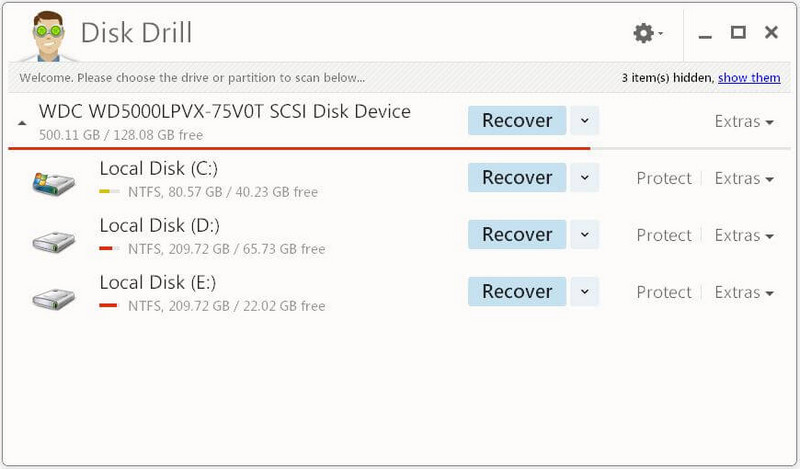
Task: Click the Local Disk (D:) drive icon
Action: (53, 240)
